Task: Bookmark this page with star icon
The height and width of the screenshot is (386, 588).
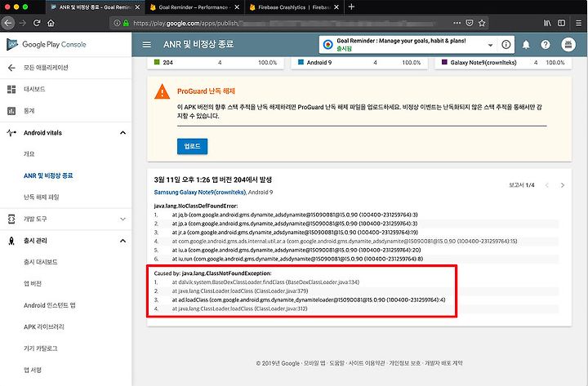Action: coord(482,23)
